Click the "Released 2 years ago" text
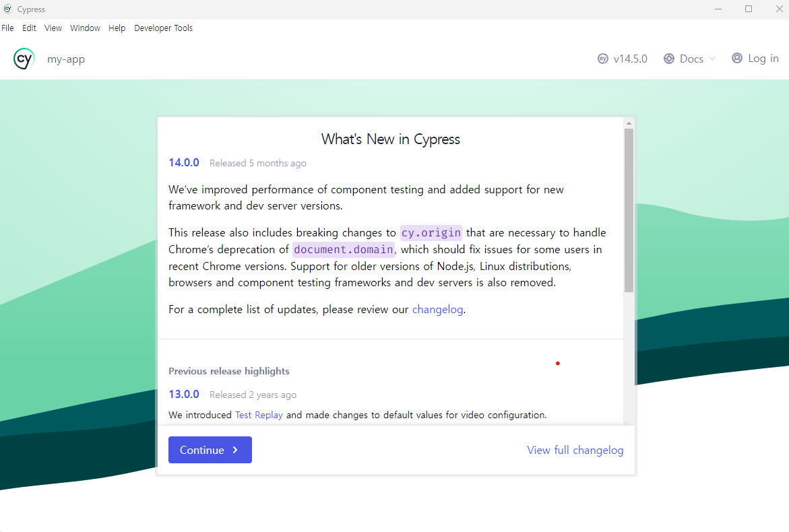The height and width of the screenshot is (532, 789). (x=253, y=395)
